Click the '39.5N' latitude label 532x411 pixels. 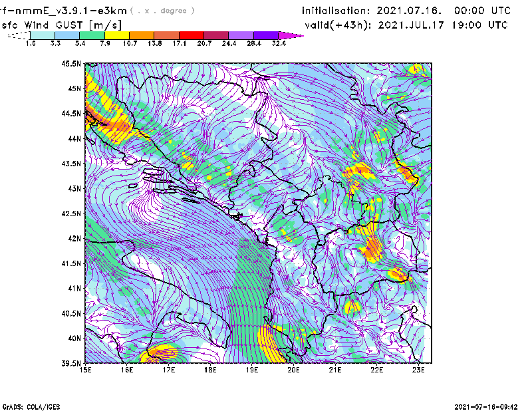point(71,364)
